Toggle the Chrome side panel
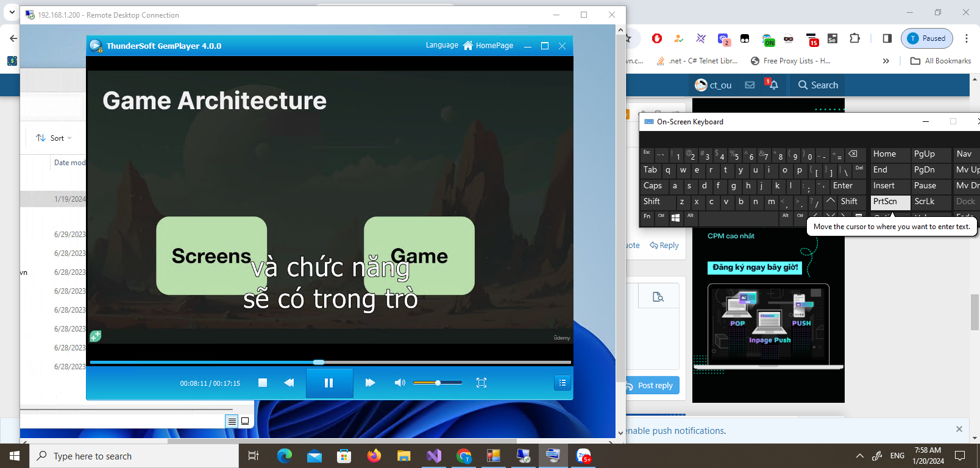 point(887,38)
